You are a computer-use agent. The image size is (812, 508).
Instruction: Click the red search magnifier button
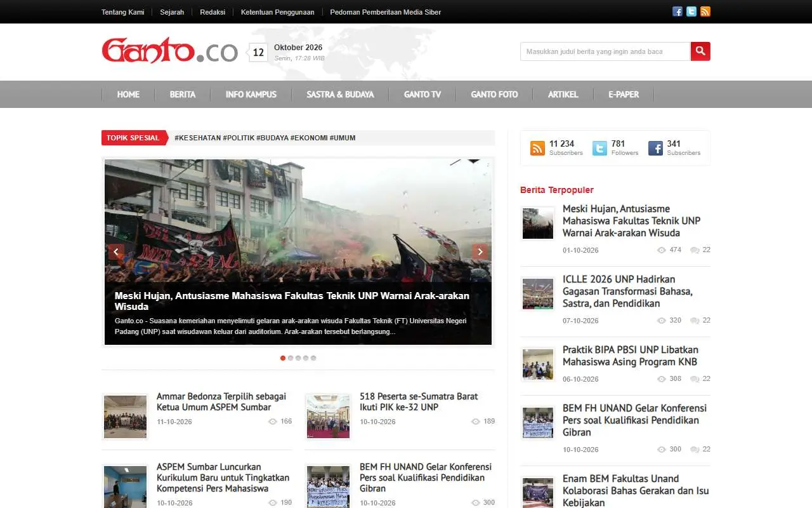point(700,51)
